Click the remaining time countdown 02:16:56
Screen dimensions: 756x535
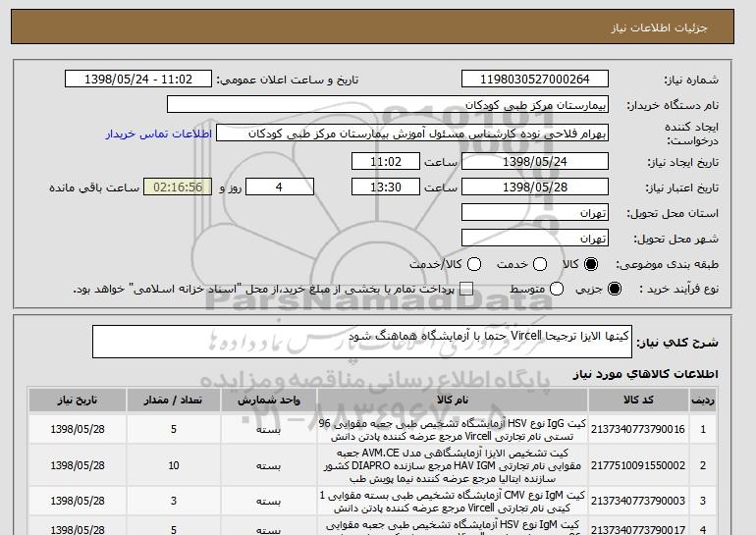click(178, 187)
